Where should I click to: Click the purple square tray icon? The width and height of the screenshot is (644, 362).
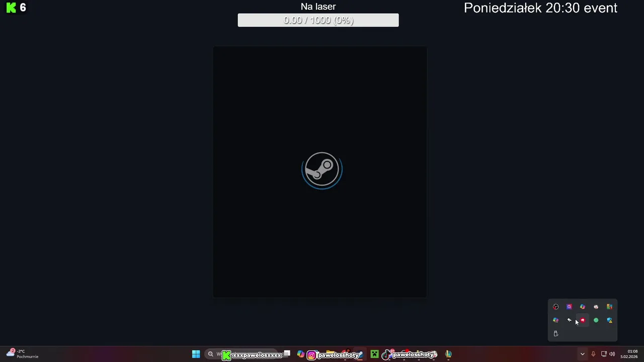click(x=569, y=307)
